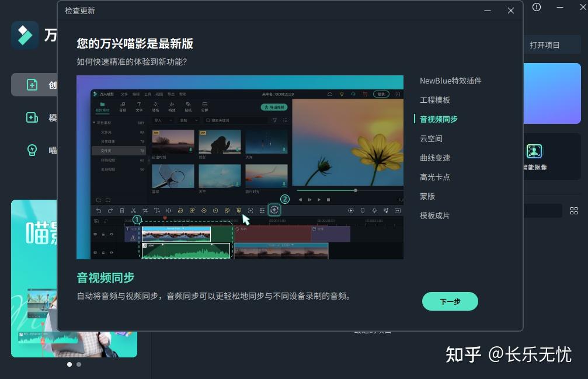This screenshot has height=379, width=588.
Task: Select the 音视频同步 item in feature list
Action: click(439, 119)
